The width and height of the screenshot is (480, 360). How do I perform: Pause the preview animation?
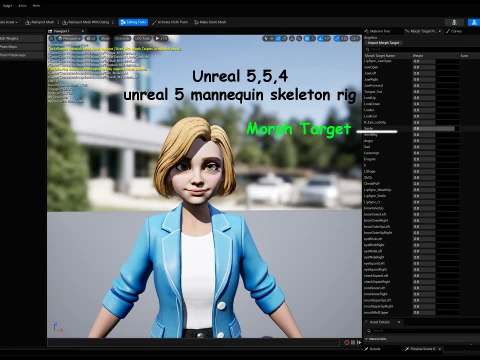tap(353, 342)
